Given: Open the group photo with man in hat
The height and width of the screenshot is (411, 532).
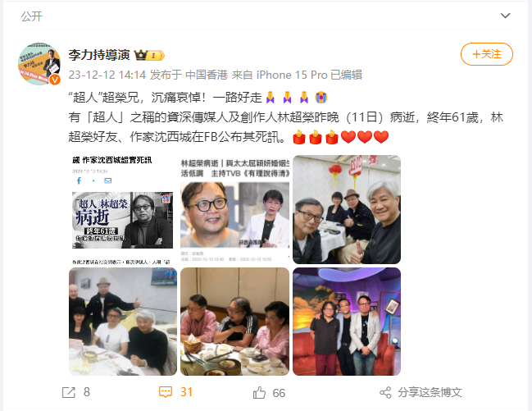Looking at the screenshot, I should (x=123, y=322).
